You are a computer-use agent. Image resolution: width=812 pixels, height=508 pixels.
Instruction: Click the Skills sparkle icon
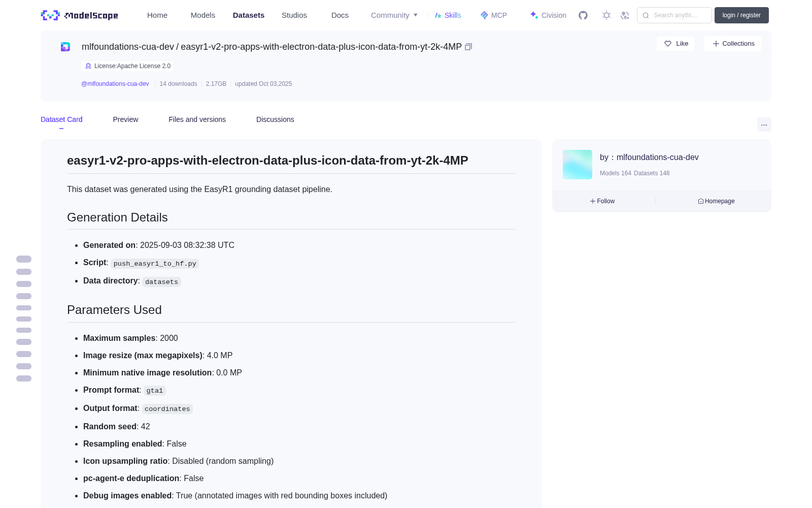point(438,15)
